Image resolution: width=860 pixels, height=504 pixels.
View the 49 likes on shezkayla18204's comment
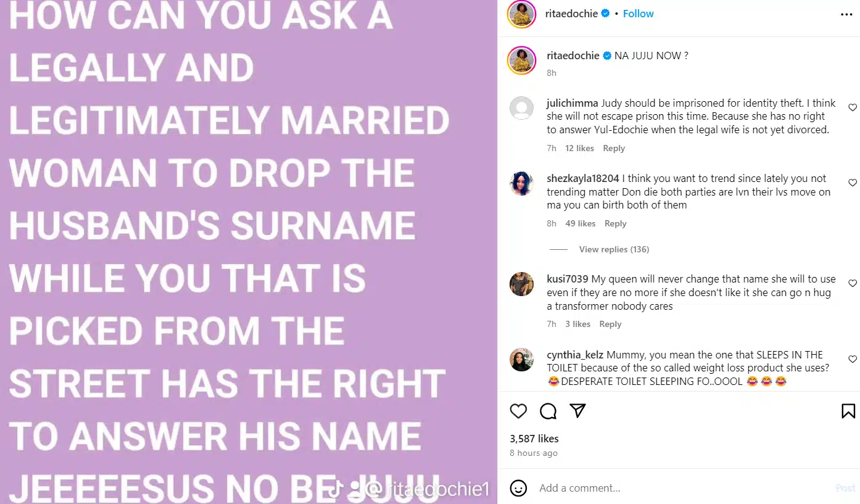(x=581, y=223)
